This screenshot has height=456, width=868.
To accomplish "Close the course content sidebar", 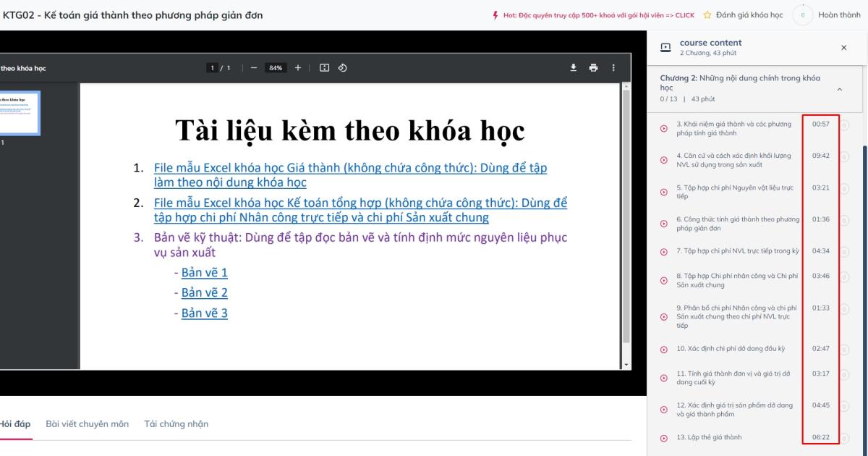I will [x=843, y=47].
